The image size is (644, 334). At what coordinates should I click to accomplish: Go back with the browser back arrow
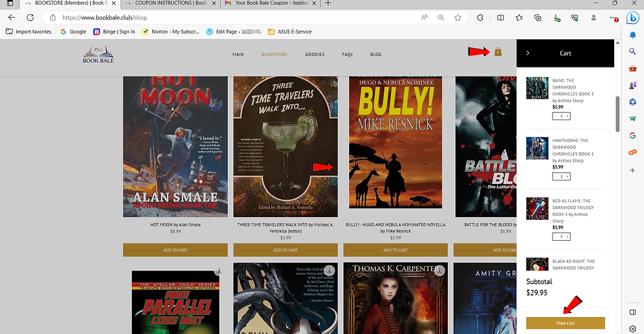[x=11, y=18]
